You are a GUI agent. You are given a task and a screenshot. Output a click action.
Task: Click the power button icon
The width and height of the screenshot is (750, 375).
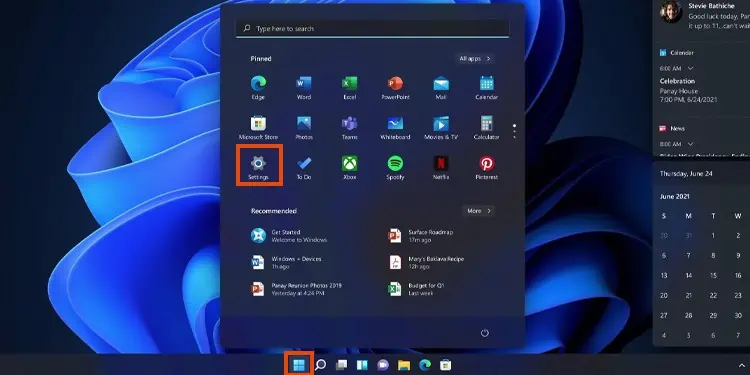pyautogui.click(x=485, y=333)
